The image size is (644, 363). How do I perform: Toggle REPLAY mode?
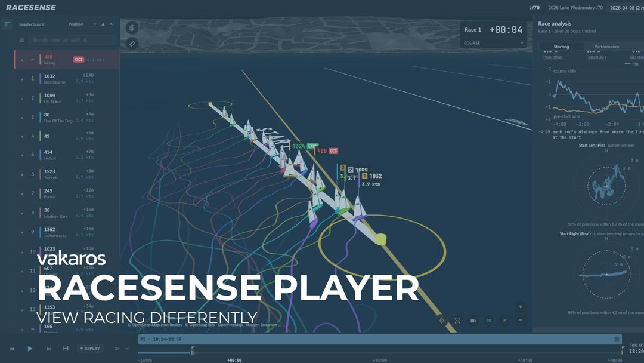[90, 349]
